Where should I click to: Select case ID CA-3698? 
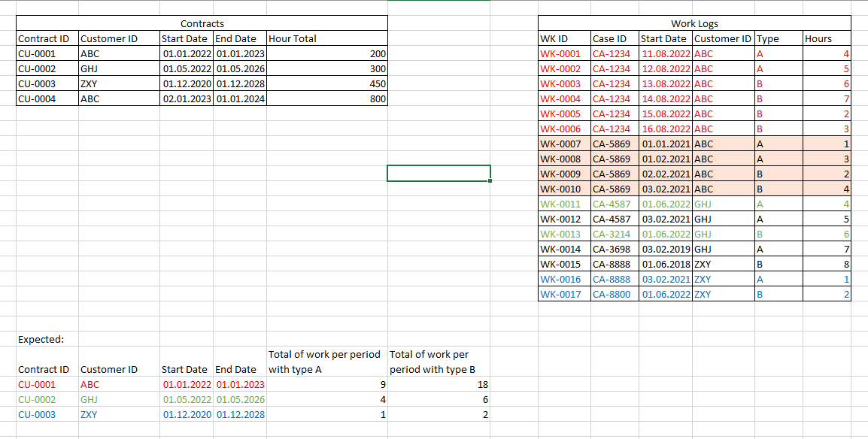[615, 249]
